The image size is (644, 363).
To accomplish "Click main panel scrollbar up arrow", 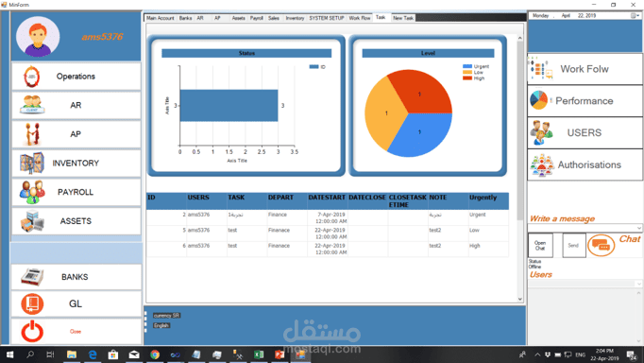I will (x=520, y=38).
